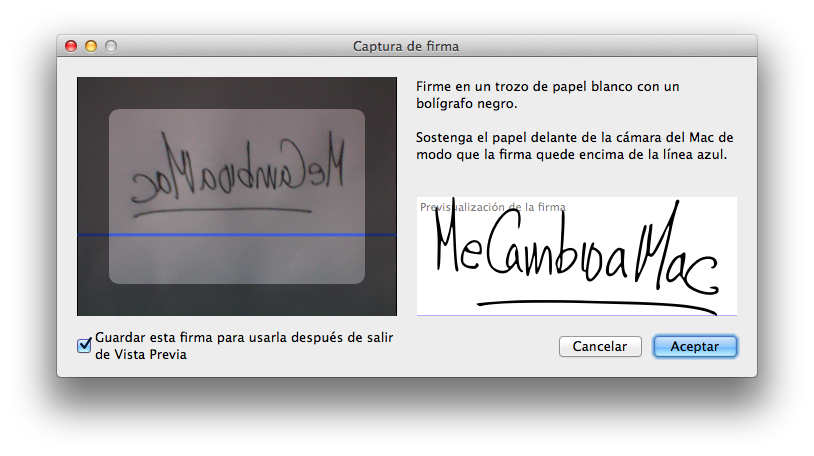Click the 'Sostenga el papel delante' instruction text
This screenshot has width=814, height=456.
[x=575, y=146]
